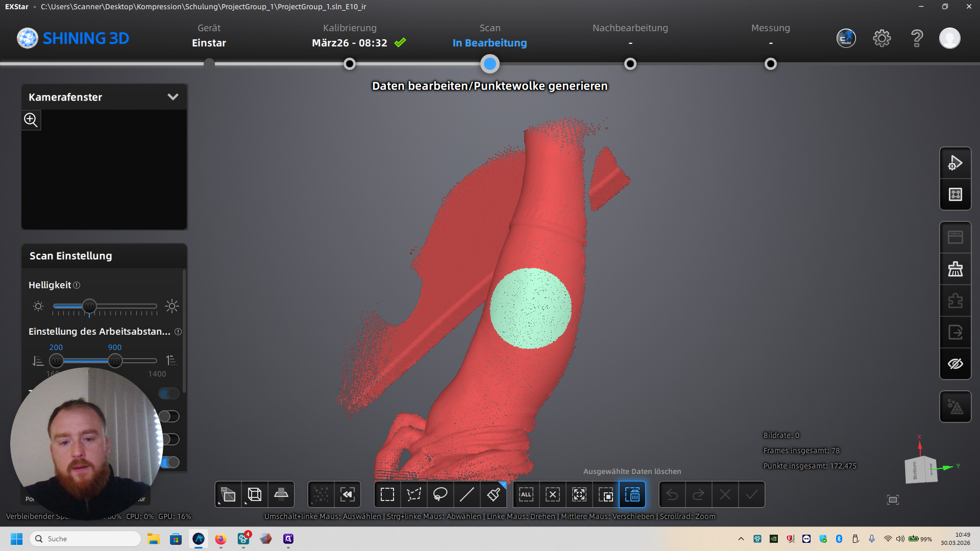Click the Windows taskbar search box
The image size is (980, 551).
tap(86, 539)
